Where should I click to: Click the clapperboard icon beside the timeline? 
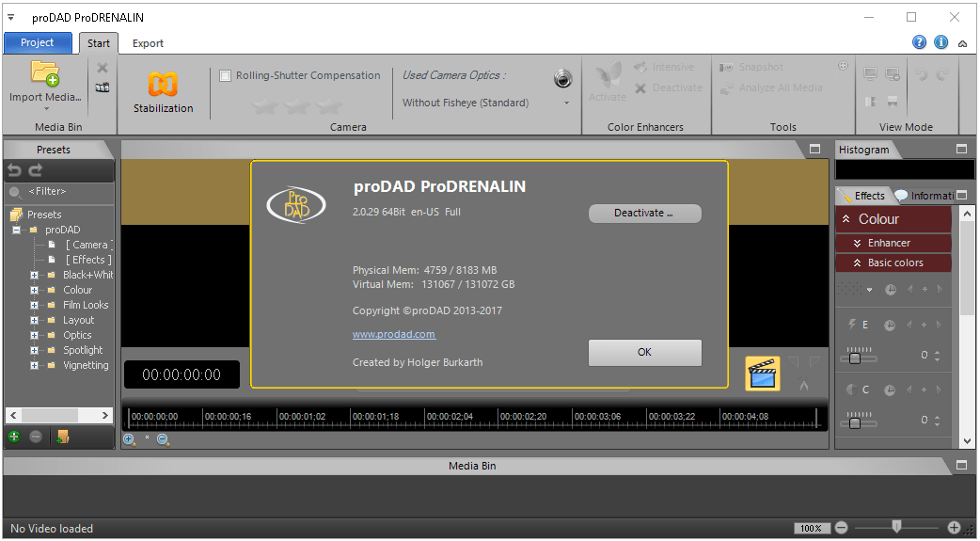(x=763, y=374)
